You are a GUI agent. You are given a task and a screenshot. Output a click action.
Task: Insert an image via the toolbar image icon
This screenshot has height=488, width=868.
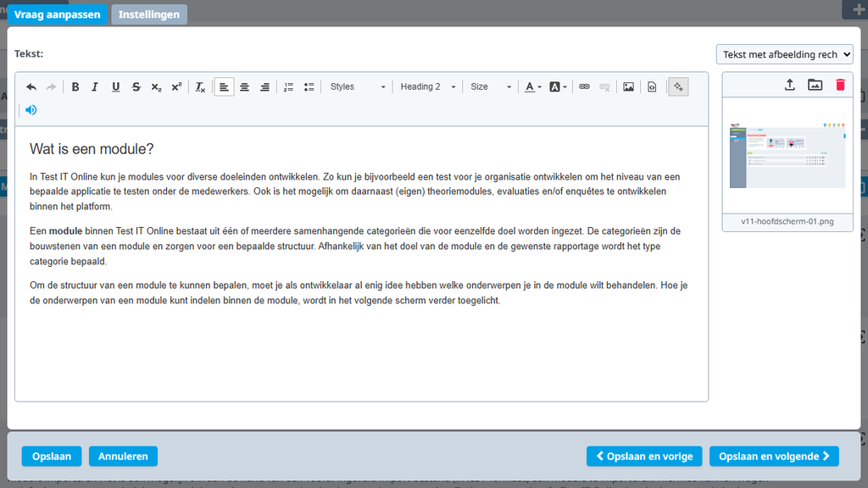click(x=628, y=87)
